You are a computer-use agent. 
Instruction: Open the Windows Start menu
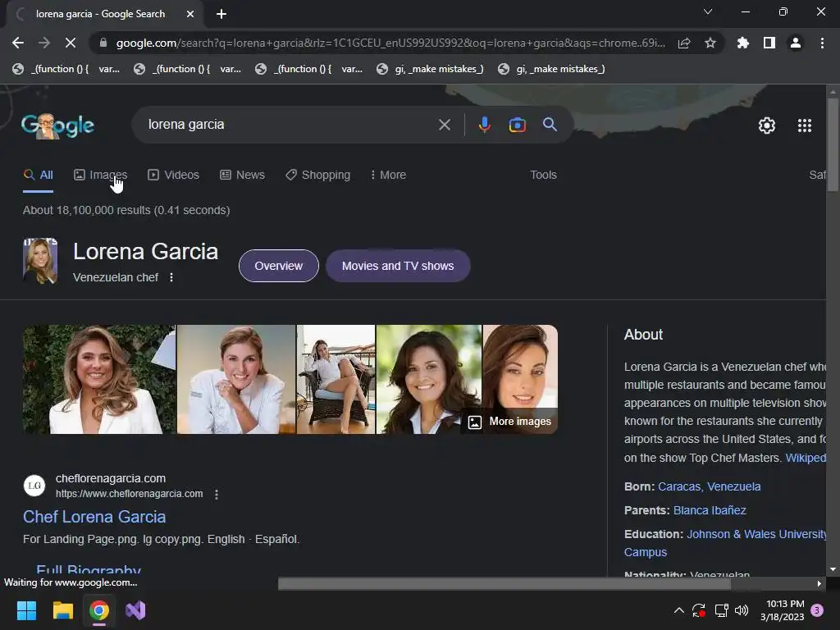26,610
